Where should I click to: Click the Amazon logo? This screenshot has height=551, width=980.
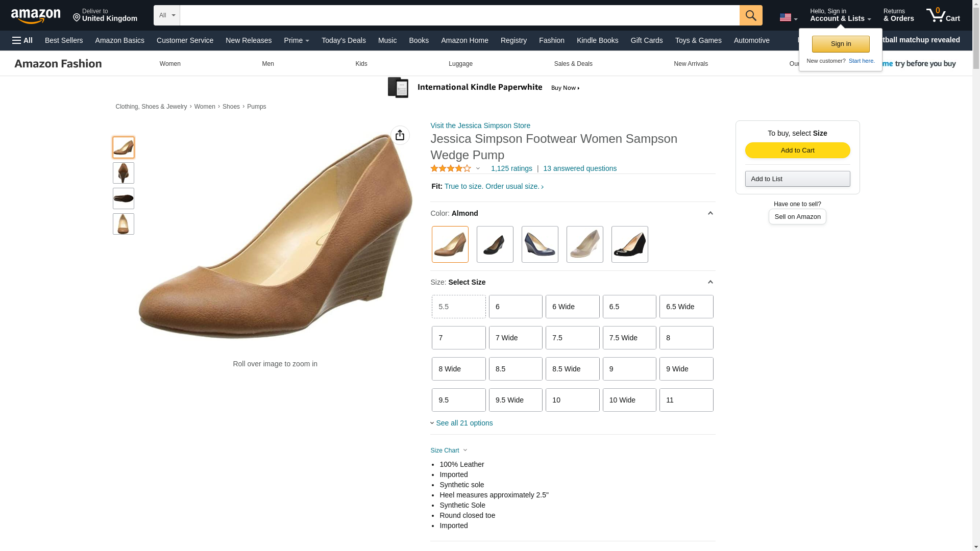(36, 16)
